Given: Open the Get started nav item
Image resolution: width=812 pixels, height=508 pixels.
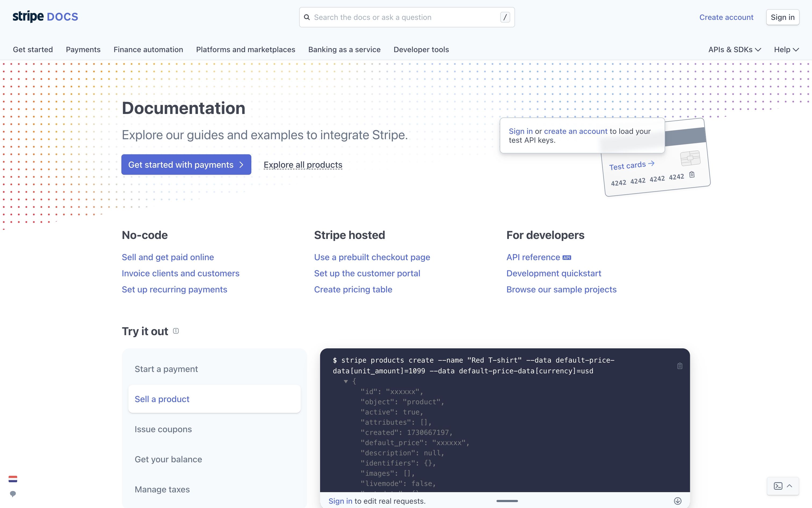Looking at the screenshot, I should [33, 49].
